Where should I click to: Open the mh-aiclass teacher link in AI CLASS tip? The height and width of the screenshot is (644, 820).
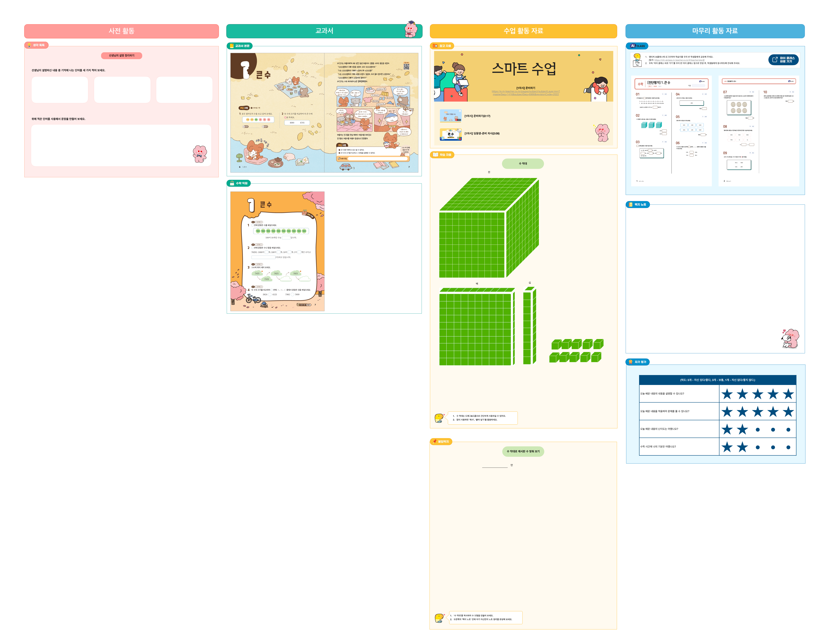(679, 60)
